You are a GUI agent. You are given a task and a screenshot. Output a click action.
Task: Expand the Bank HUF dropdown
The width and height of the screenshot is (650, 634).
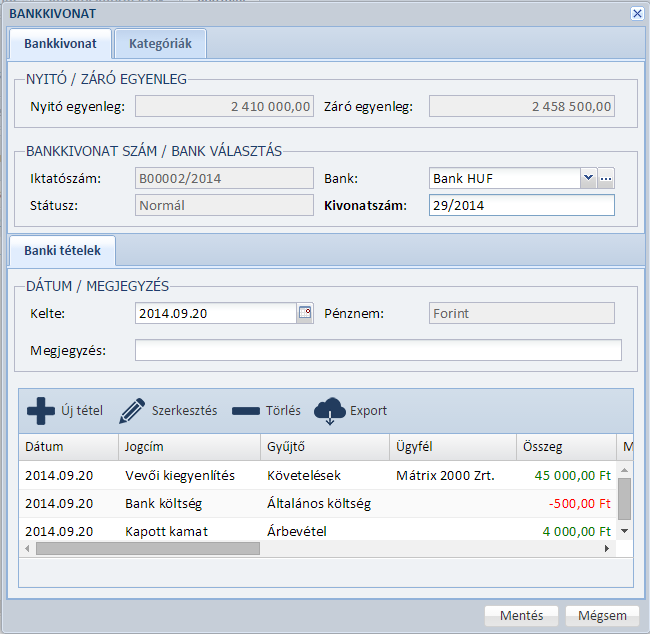tap(588, 178)
